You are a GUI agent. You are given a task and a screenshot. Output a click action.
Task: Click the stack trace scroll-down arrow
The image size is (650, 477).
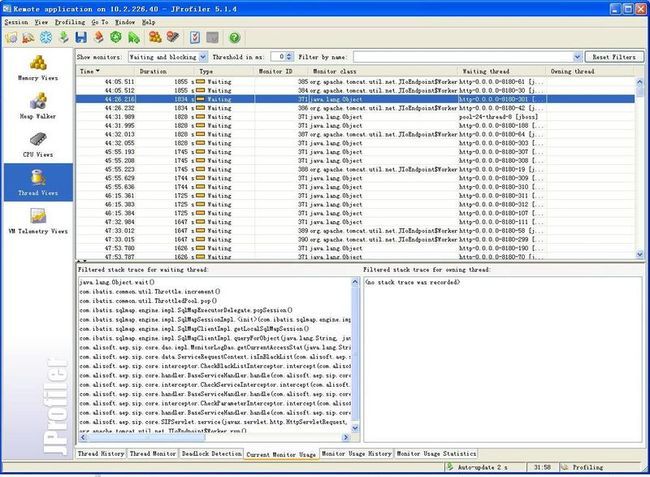tap(355, 428)
